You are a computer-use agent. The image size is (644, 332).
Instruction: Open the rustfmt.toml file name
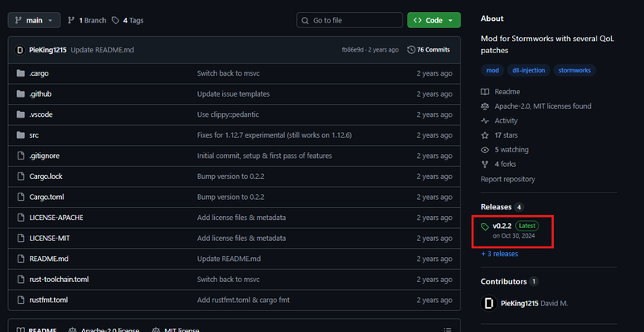(48, 300)
